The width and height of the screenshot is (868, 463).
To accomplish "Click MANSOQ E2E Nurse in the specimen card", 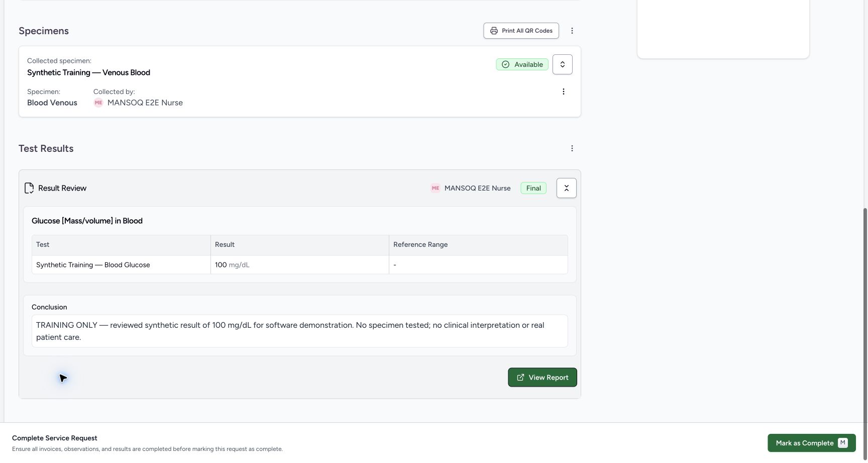I will [145, 103].
